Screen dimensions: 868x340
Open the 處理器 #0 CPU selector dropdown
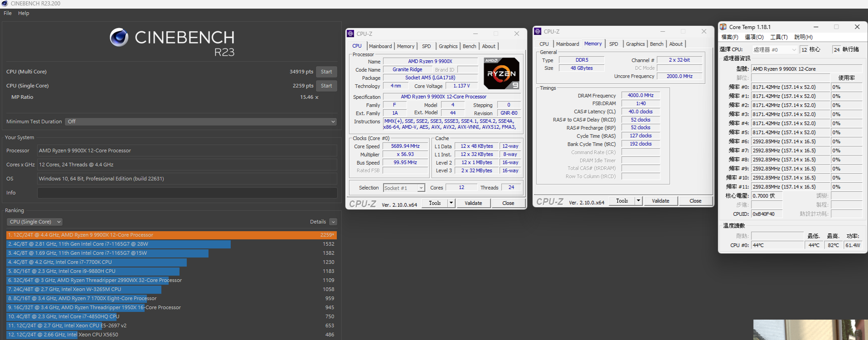coord(775,49)
